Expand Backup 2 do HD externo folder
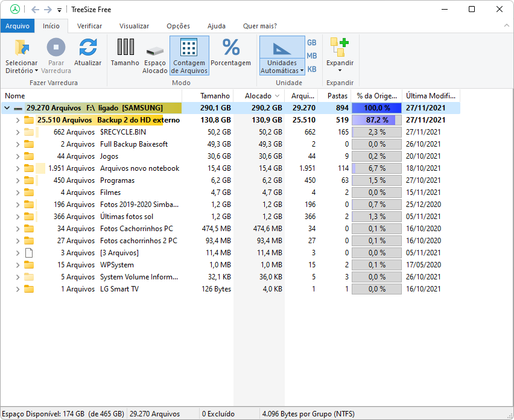This screenshot has height=420, width=514. tap(17, 120)
